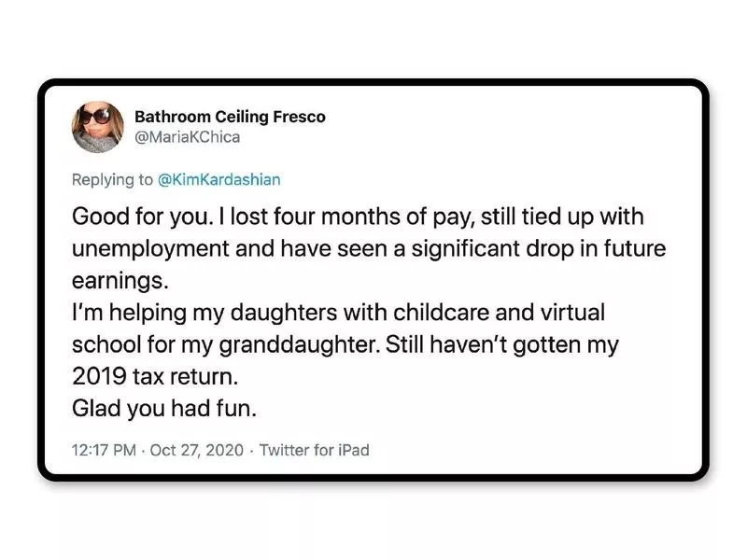Open the @KimKardashian mention link

click(x=221, y=179)
